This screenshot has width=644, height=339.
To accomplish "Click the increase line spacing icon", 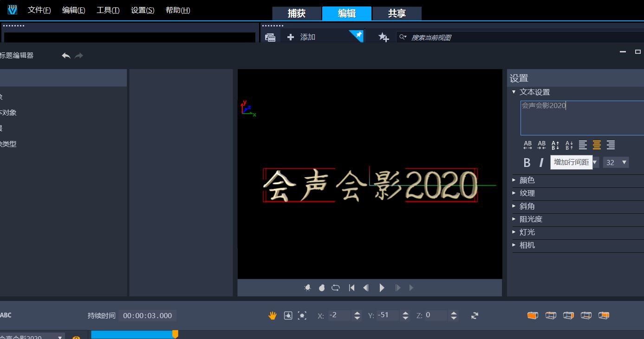I will (555, 145).
